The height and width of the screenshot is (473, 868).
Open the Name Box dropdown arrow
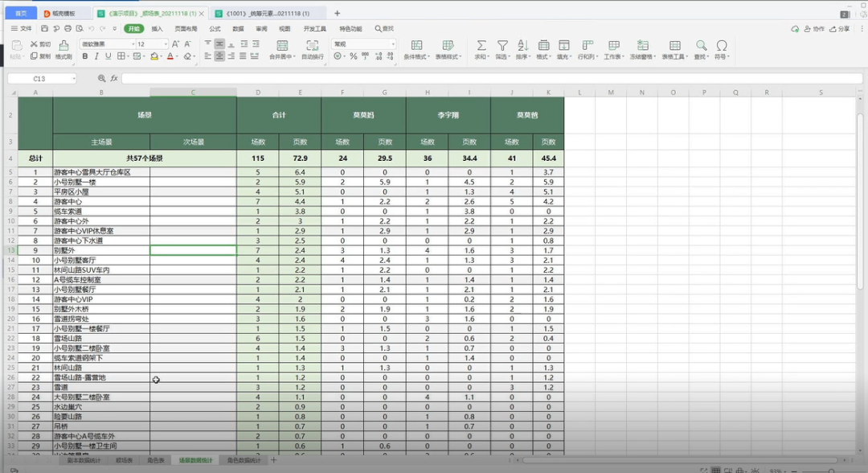74,79
